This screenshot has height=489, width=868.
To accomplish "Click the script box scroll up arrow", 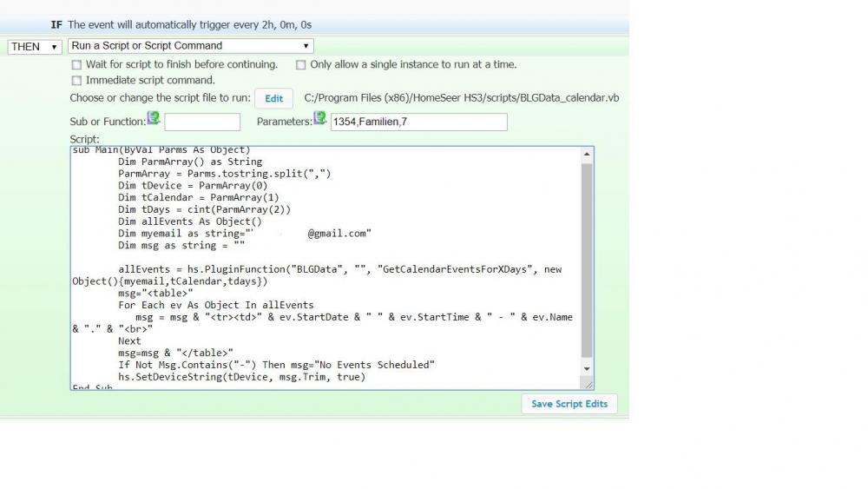I will tap(588, 155).
